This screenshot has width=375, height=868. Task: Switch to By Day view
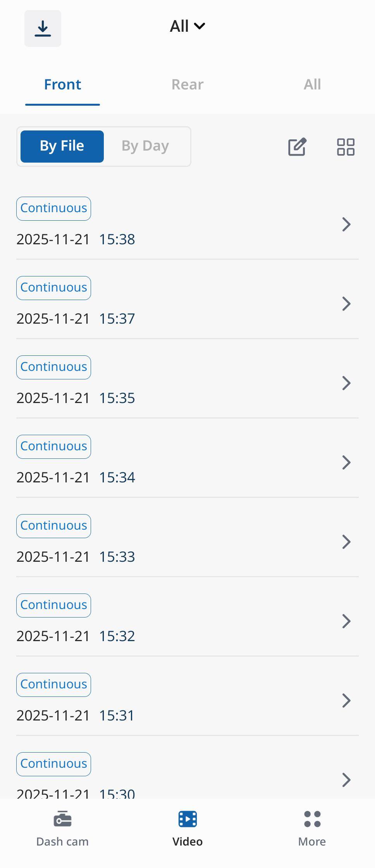pos(145,146)
